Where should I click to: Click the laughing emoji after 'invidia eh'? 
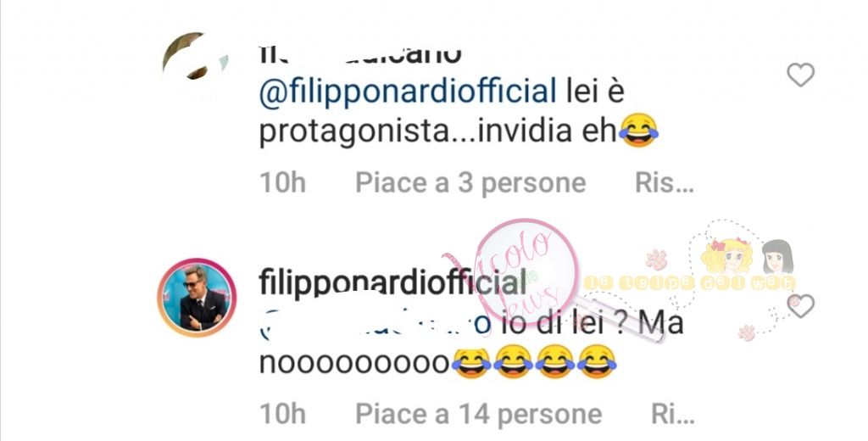pos(638,131)
